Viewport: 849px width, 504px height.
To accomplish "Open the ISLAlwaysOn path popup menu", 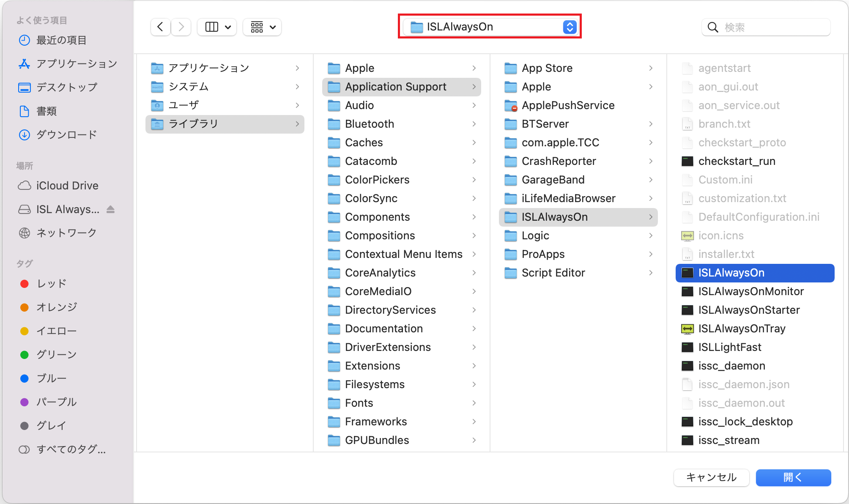I will pos(490,27).
